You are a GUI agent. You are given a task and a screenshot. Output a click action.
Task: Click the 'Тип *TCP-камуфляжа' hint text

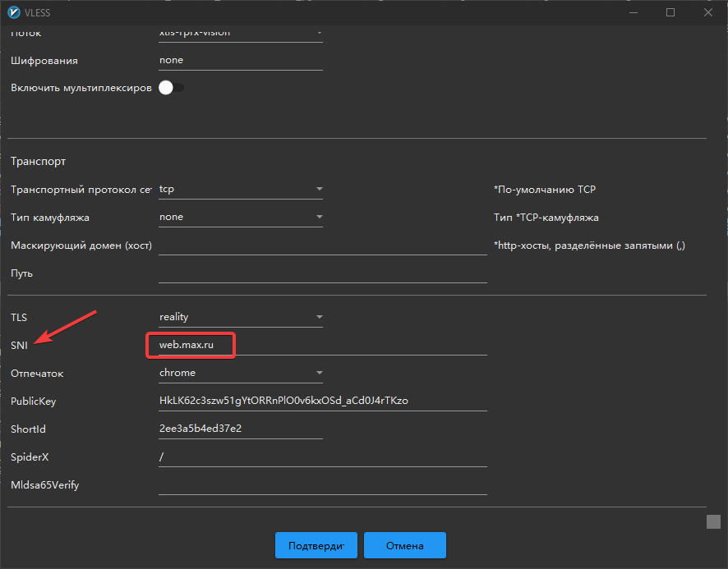546,218
